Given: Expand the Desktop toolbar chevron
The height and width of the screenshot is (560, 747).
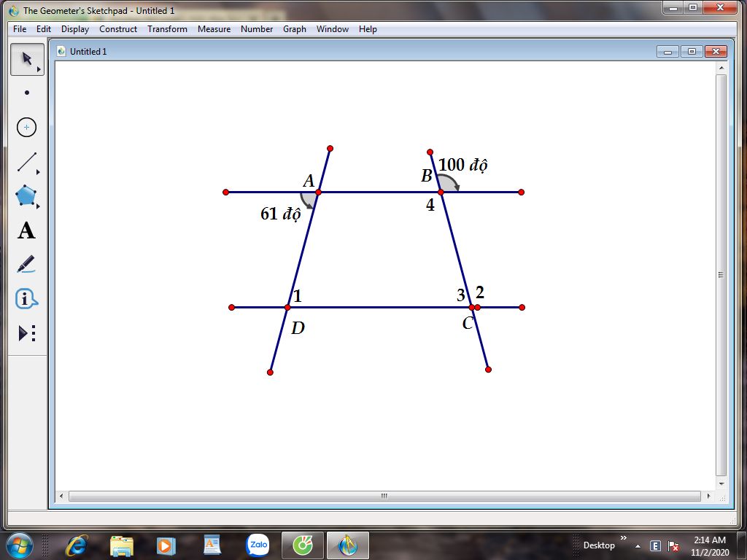Looking at the screenshot, I should point(624,537).
